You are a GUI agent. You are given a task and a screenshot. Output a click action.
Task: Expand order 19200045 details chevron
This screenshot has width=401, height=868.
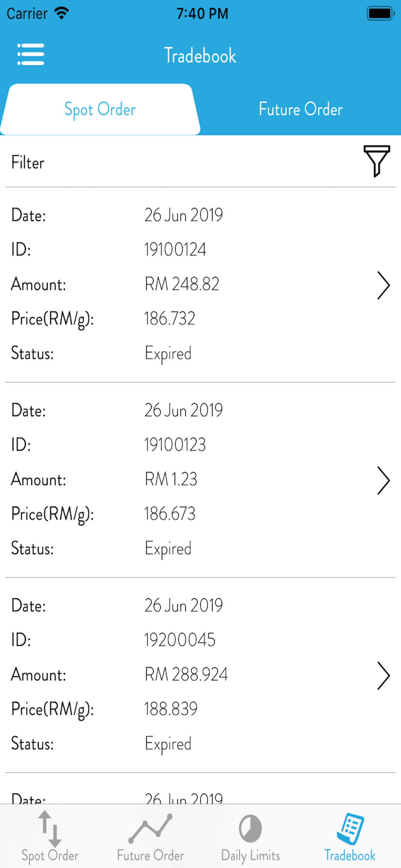click(383, 676)
